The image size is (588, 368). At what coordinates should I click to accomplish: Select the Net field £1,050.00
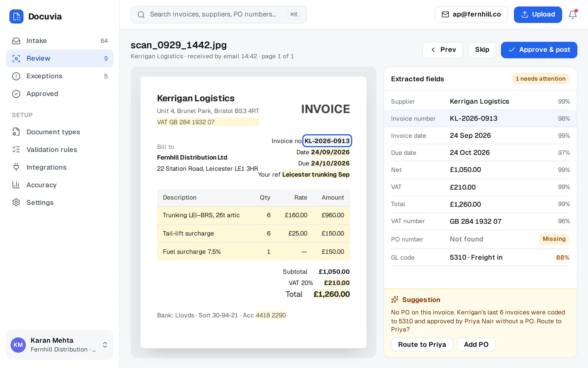pos(480,170)
